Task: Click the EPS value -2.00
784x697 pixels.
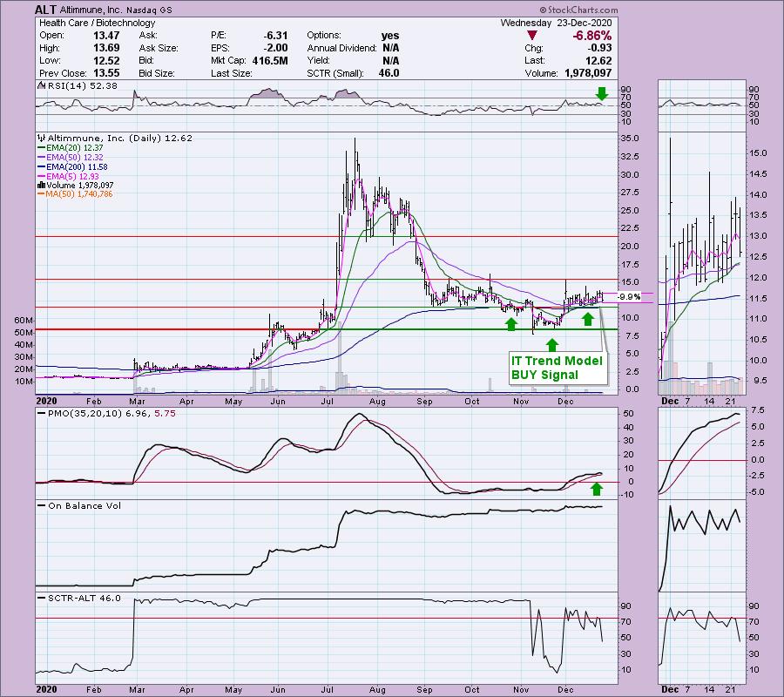Action: point(275,48)
